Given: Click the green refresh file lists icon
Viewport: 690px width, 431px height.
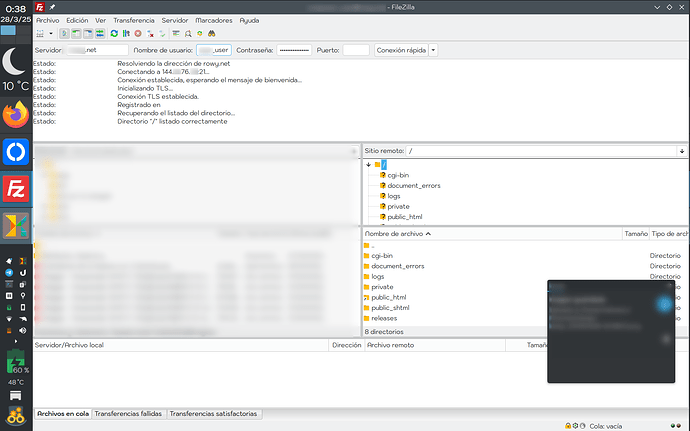Looking at the screenshot, I should [x=114, y=33].
